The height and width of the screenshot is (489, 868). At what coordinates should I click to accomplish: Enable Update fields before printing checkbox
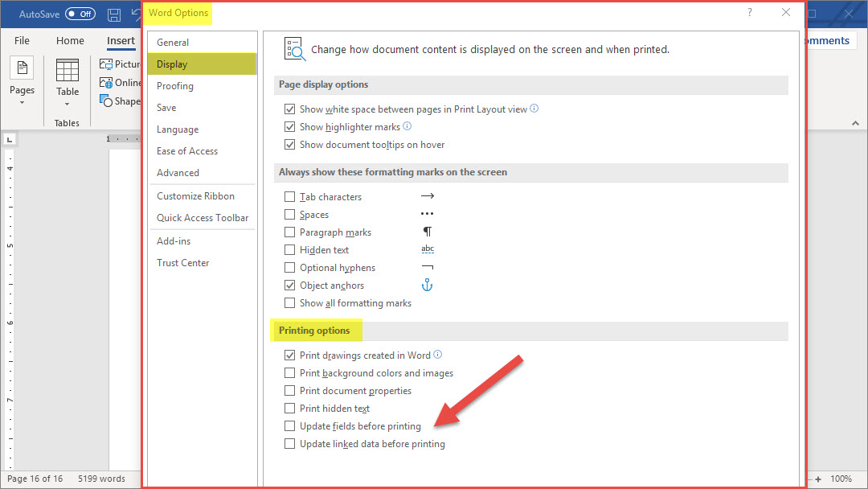pos(290,426)
